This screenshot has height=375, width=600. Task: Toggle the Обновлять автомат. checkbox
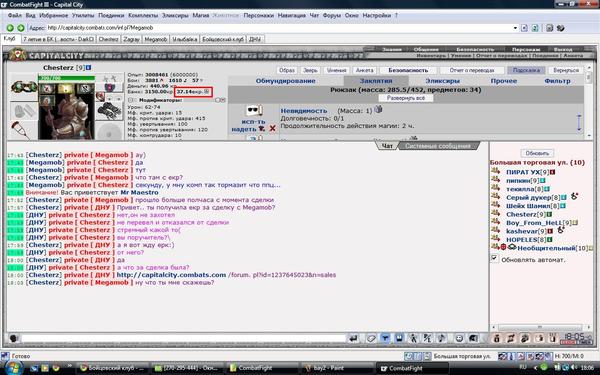pos(494,258)
